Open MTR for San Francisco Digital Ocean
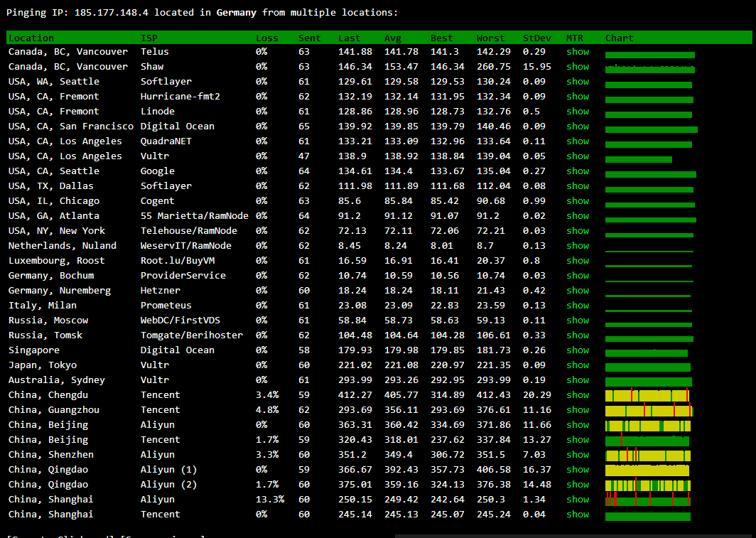The height and width of the screenshot is (538, 756). [578, 127]
